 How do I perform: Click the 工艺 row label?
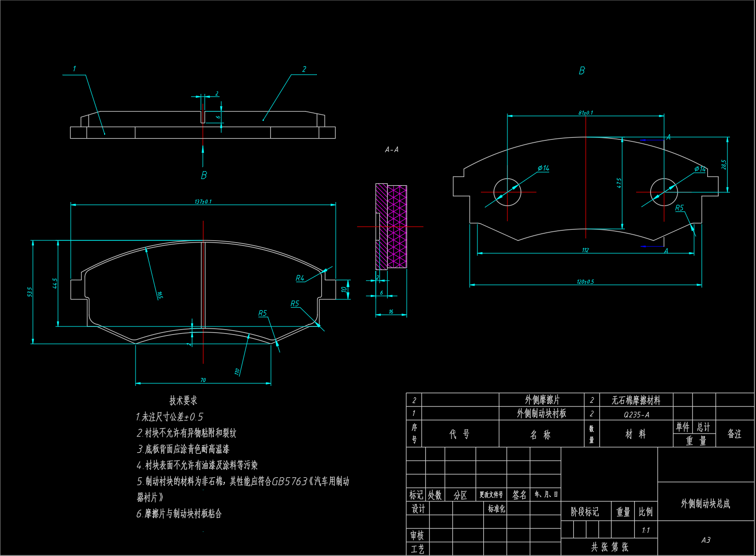click(417, 549)
